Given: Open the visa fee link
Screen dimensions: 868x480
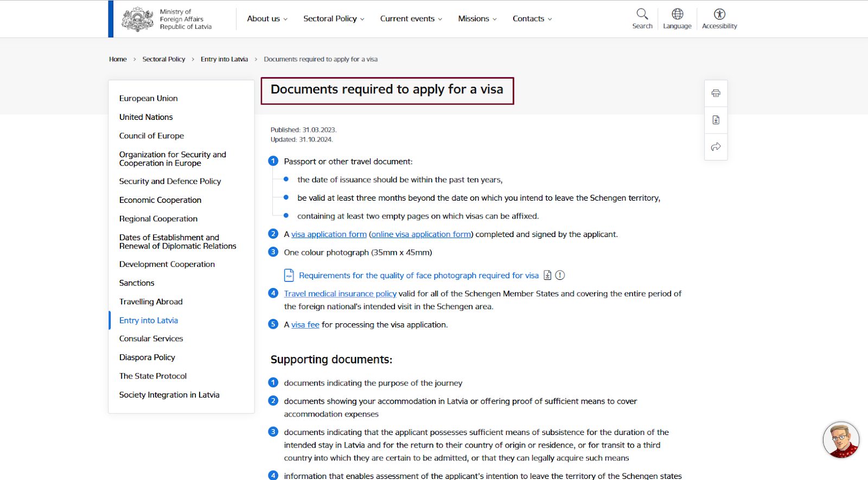Looking at the screenshot, I should (x=305, y=325).
